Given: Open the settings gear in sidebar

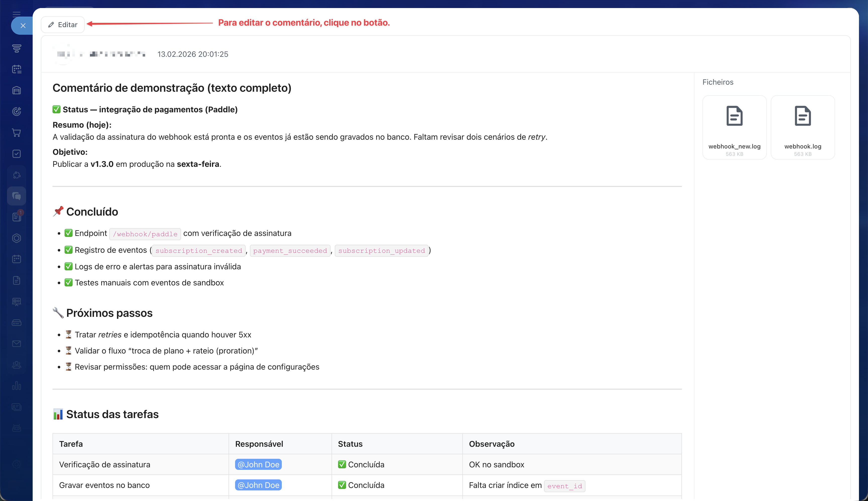Looking at the screenshot, I should [x=17, y=464].
